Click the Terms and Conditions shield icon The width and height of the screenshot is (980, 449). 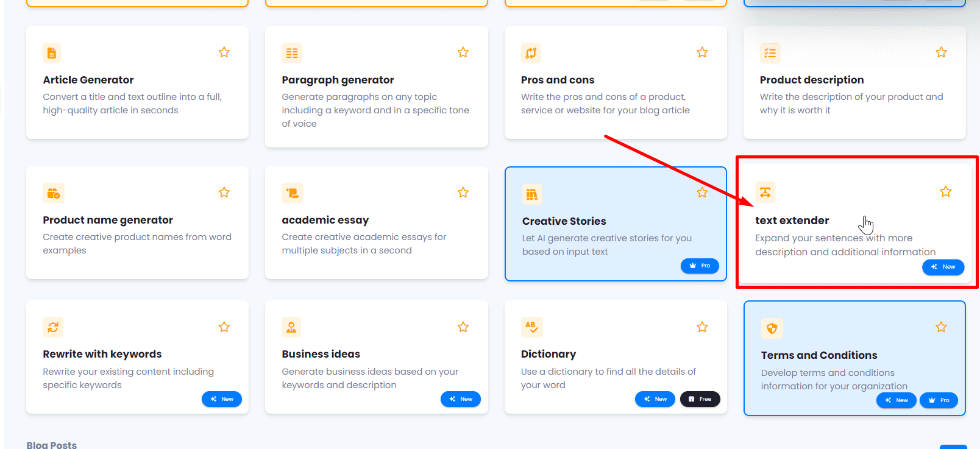[772, 328]
